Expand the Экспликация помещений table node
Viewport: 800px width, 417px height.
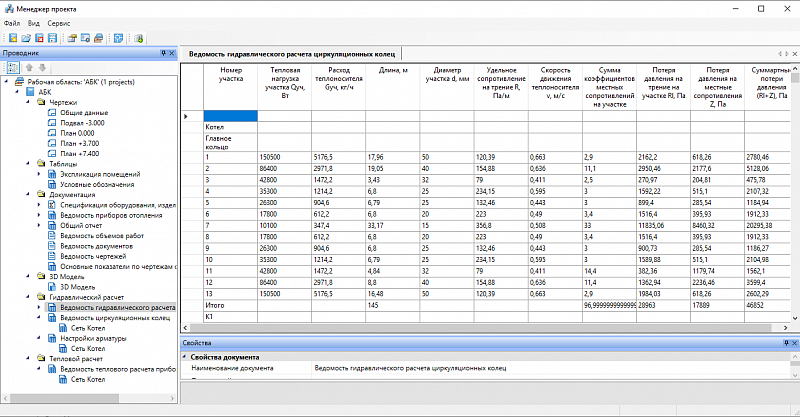pyautogui.click(x=39, y=174)
